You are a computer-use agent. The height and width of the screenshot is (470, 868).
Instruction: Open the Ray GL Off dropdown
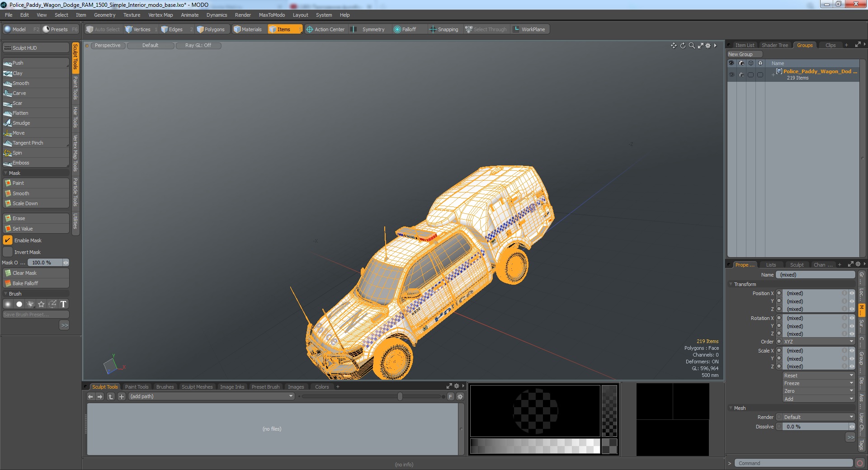[198, 45]
